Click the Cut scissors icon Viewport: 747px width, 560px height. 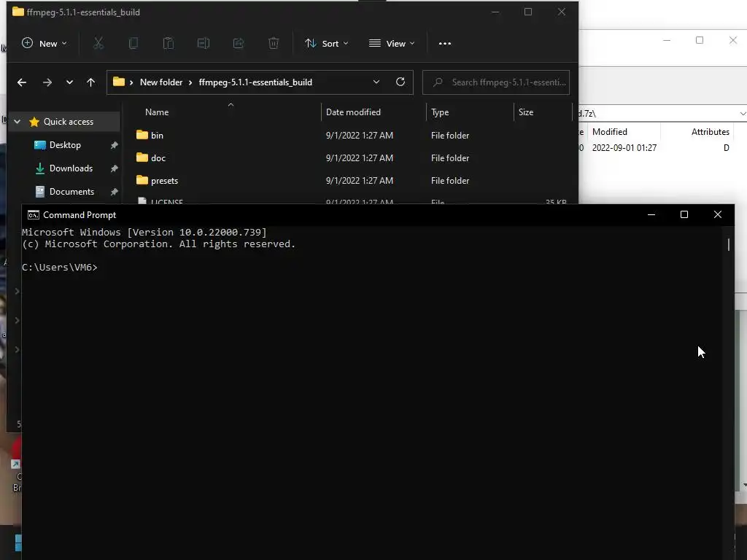point(98,43)
